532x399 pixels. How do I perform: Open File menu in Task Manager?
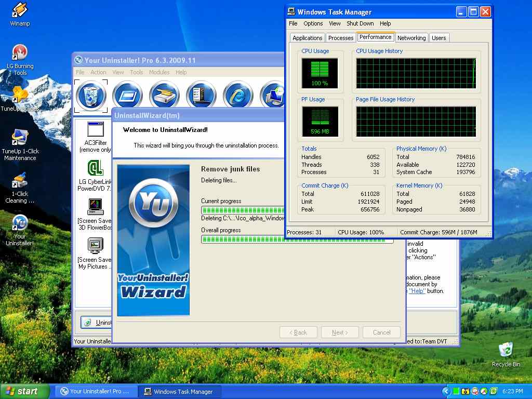(293, 23)
